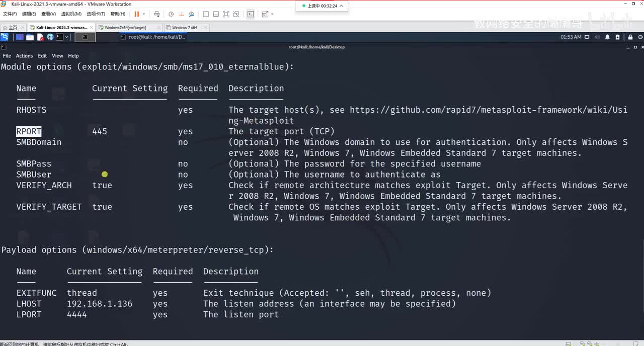Open the terminal Edit menu

coord(42,56)
